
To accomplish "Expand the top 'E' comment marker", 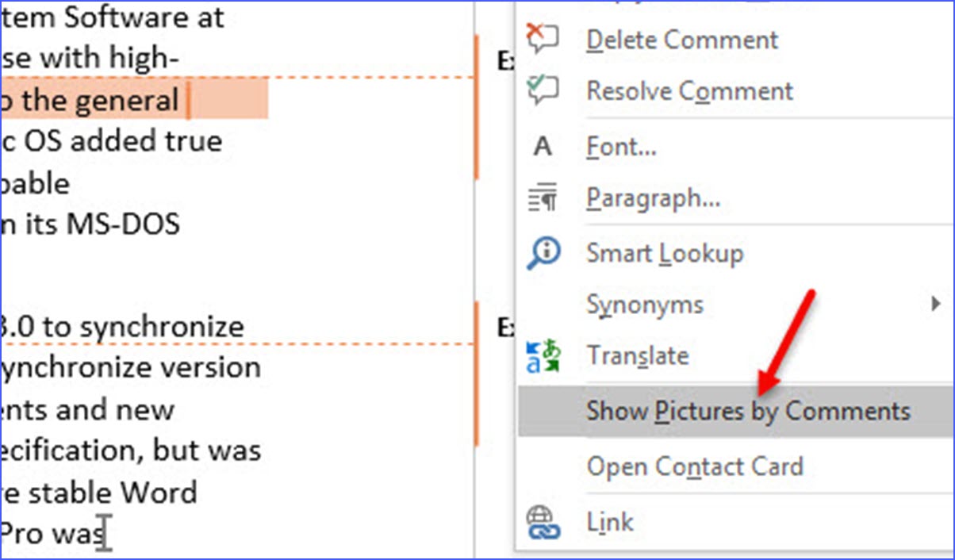I will pos(505,60).
